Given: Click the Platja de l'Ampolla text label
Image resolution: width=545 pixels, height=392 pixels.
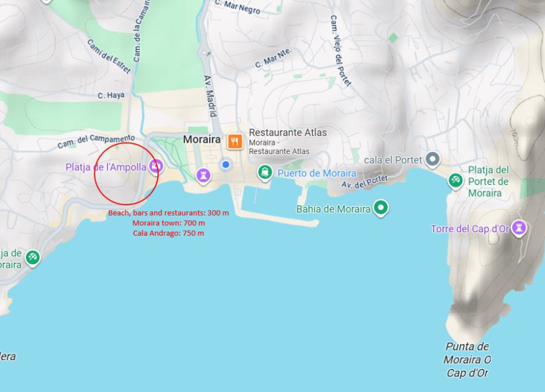Looking at the screenshot, I should pyautogui.click(x=106, y=167).
